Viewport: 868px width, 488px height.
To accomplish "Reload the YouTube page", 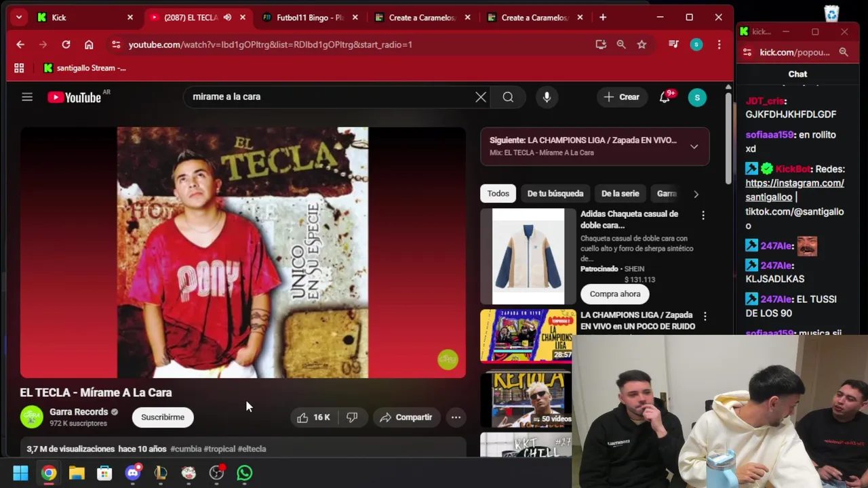I will 66,44.
